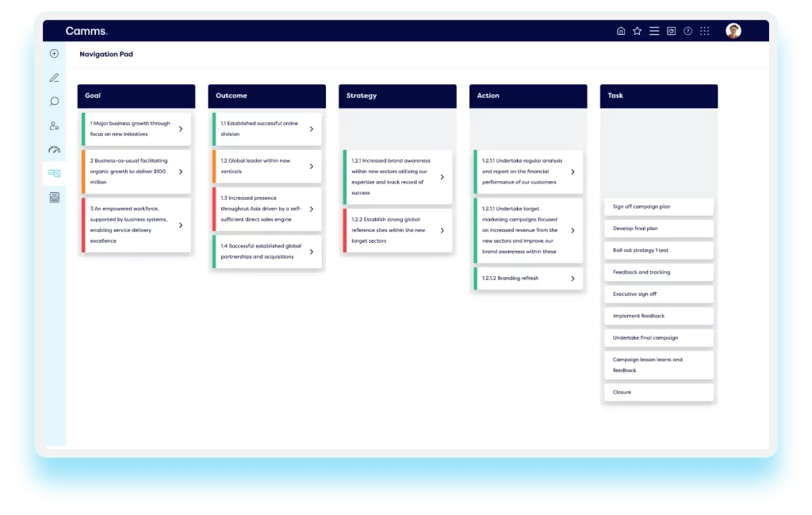Image resolution: width=812 pixels, height=515 pixels.
Task: Select the highlighted Navigation Pad icon
Action: point(54,173)
